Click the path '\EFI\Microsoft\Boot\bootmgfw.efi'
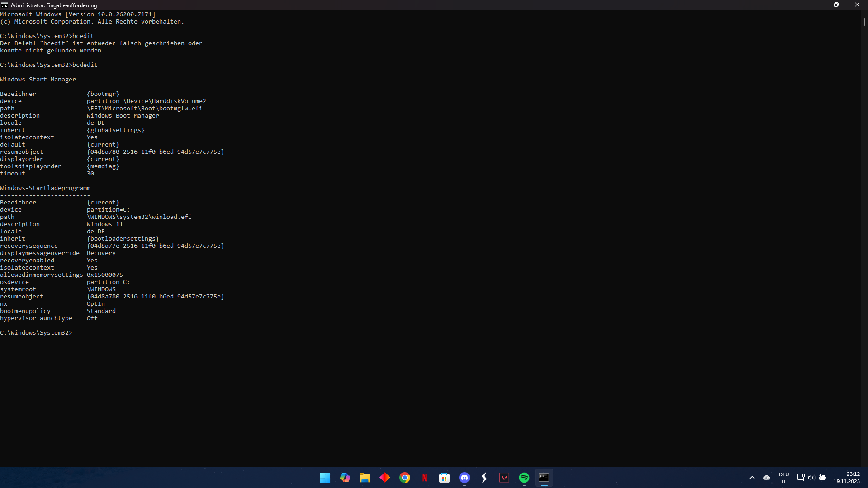This screenshot has height=488, width=868. pos(145,109)
